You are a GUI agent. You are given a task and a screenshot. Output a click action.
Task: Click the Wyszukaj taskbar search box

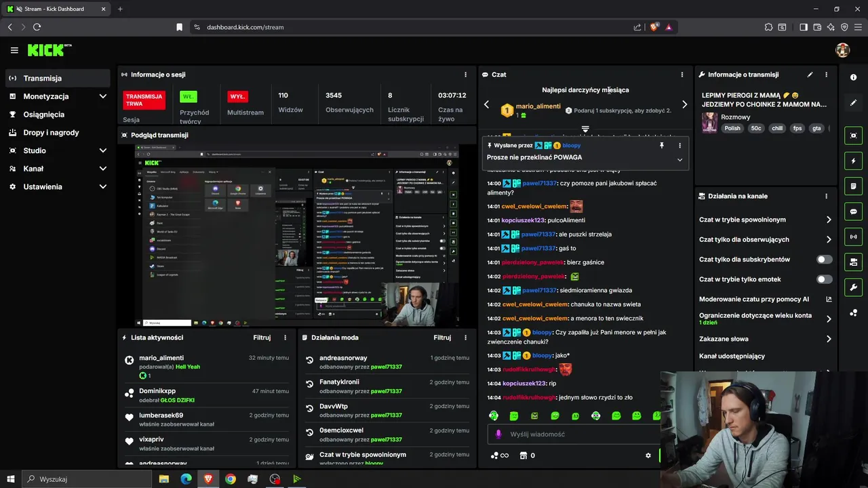click(87, 479)
